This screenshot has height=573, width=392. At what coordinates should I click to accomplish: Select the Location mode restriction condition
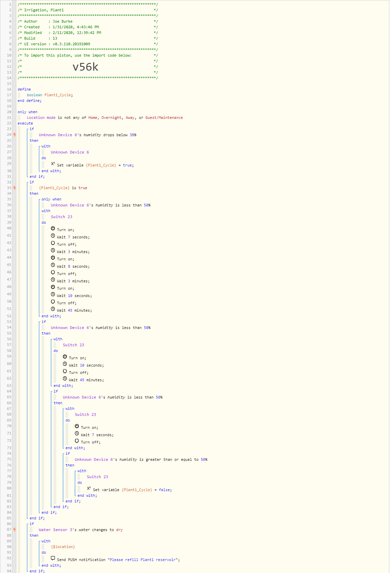point(105,118)
